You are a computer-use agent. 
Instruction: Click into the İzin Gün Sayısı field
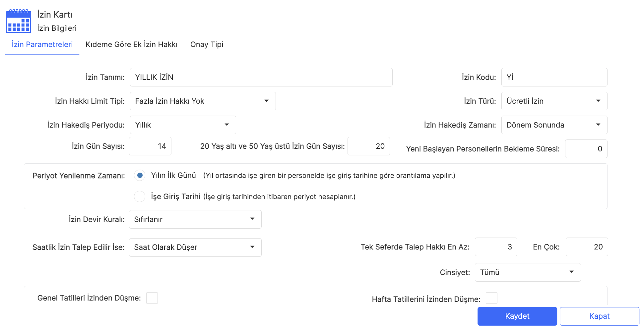pos(150,146)
